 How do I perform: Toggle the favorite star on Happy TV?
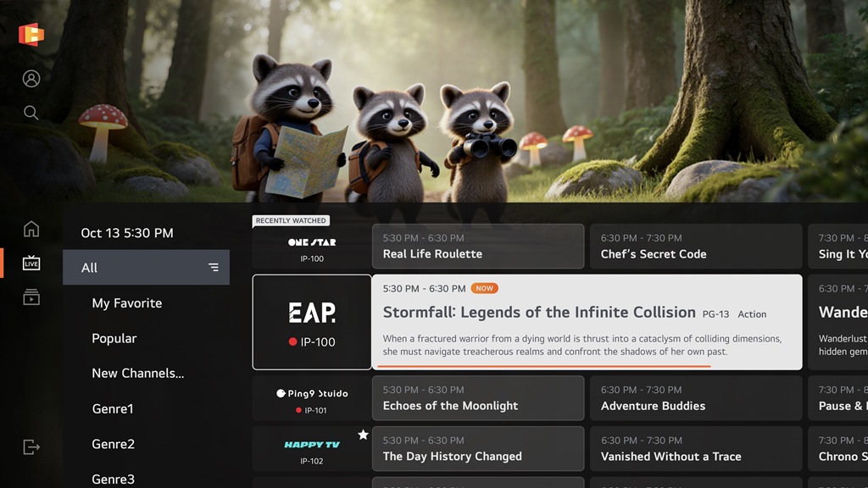point(363,435)
